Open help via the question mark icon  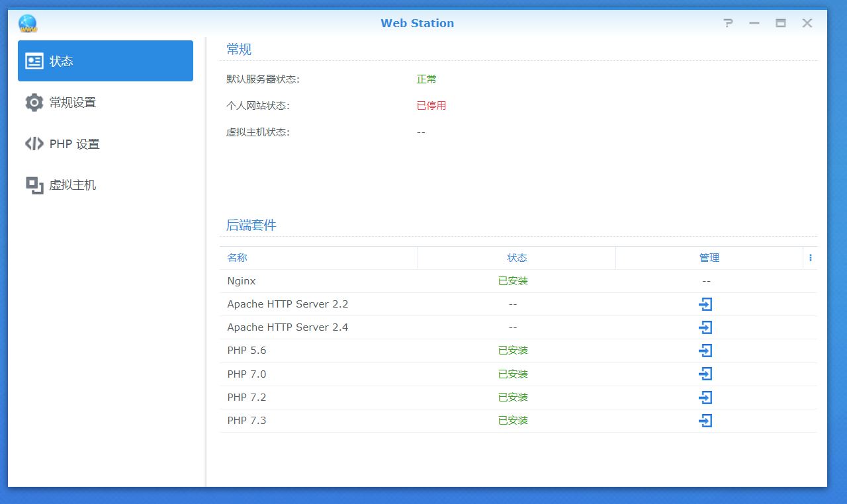[728, 22]
